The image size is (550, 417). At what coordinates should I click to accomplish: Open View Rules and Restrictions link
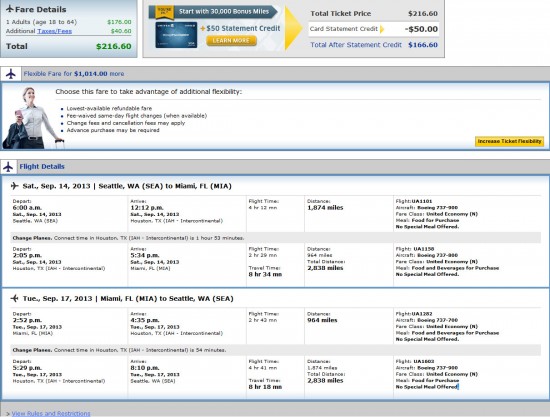click(51, 413)
